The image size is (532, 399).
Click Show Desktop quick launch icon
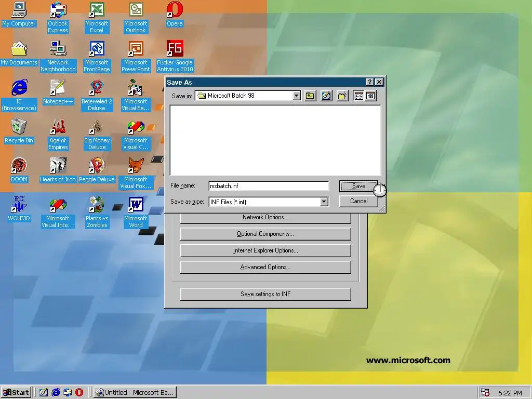(x=44, y=393)
